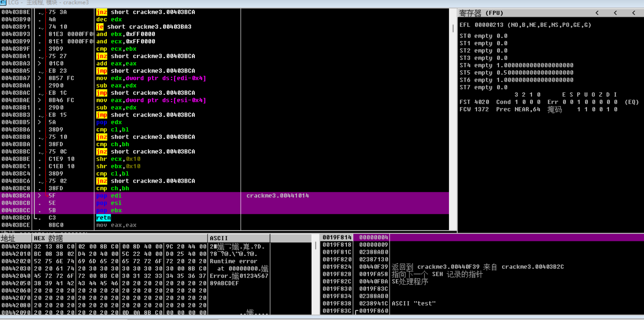Select 'and ebx,0xFF0000' instruction
This screenshot has width=644, height=320.
click(224, 34)
